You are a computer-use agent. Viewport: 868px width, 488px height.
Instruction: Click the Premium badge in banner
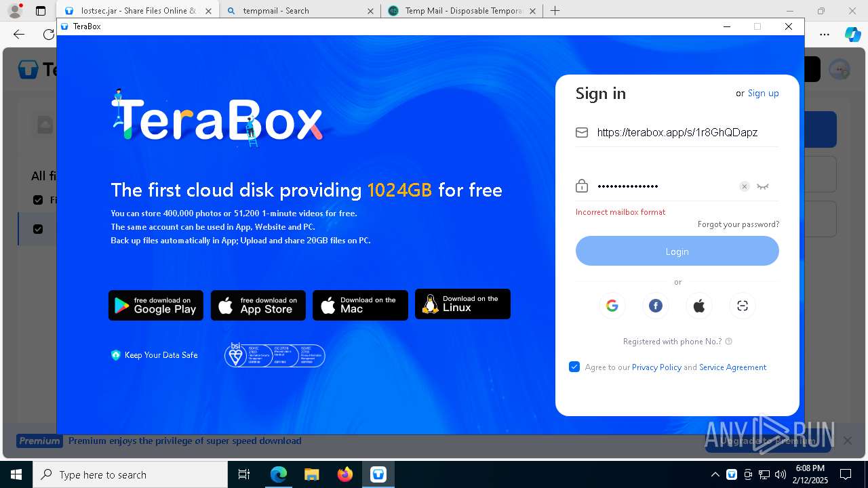[39, 441]
